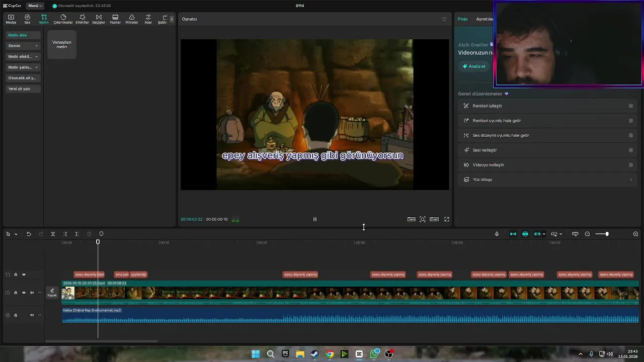The image size is (644, 362).
Task: Open the Filtreler tab
Action: click(x=132, y=19)
